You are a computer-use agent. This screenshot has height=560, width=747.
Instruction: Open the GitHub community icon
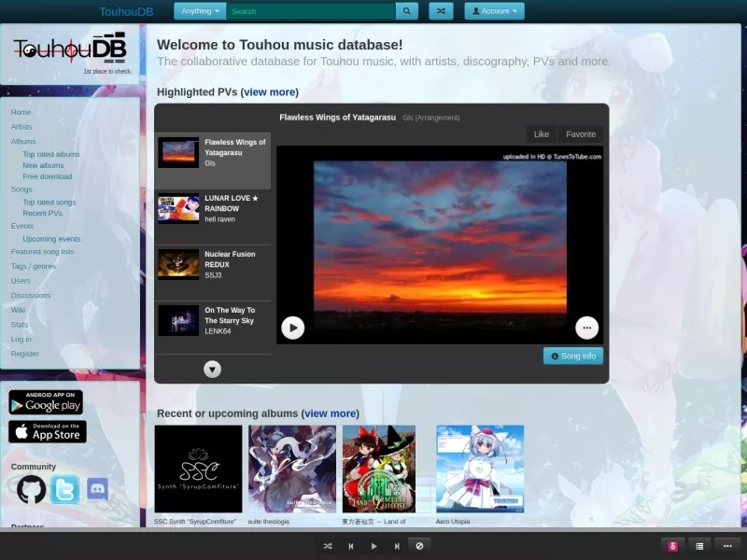pos(32,489)
